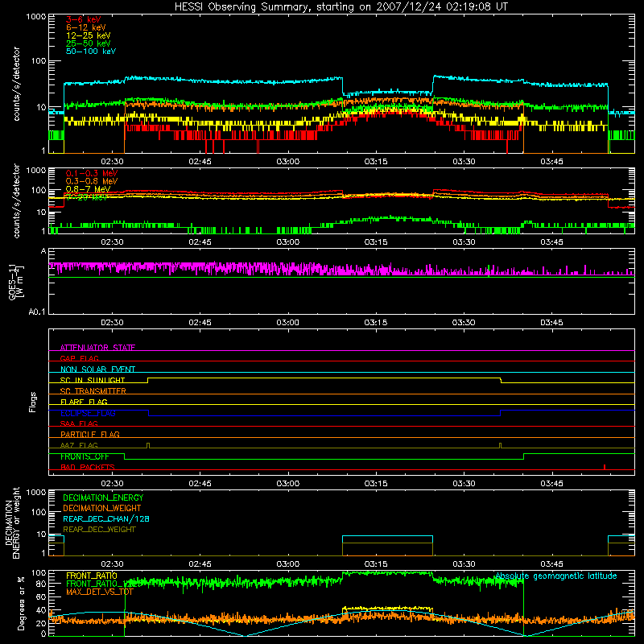
Task: Click the 100 tick on the Degrees or % axis
Action: pos(39,573)
